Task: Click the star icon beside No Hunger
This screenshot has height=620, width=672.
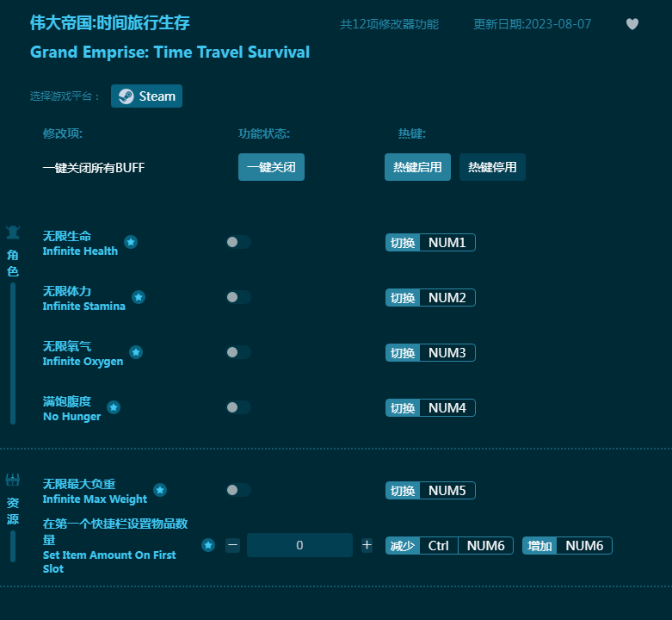Action: (x=114, y=407)
